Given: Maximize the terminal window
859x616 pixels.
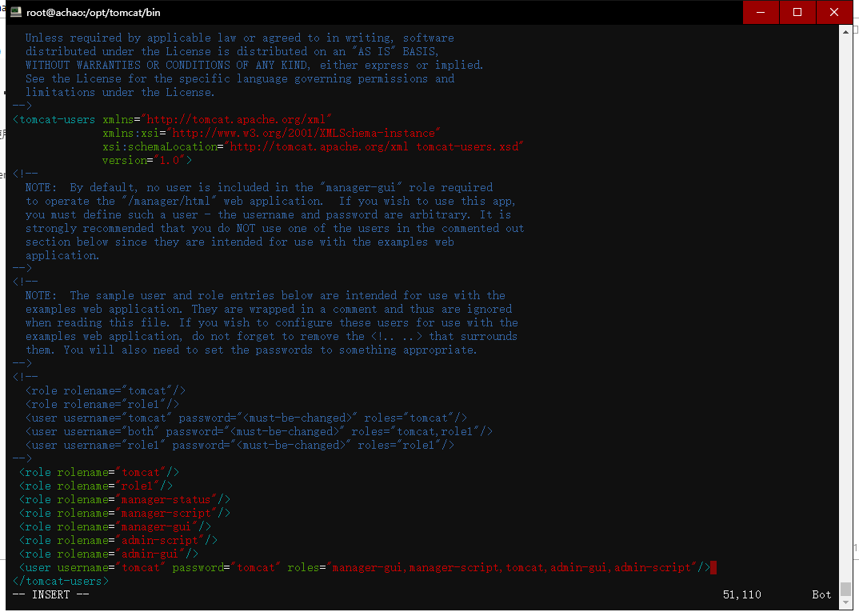Looking at the screenshot, I should coord(797,12).
